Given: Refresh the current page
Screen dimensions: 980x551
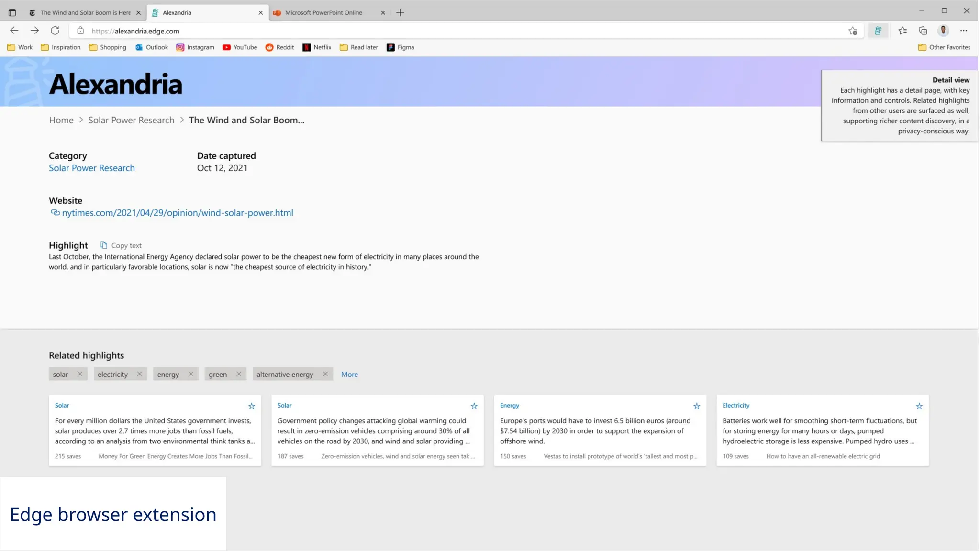Looking at the screenshot, I should (x=55, y=31).
